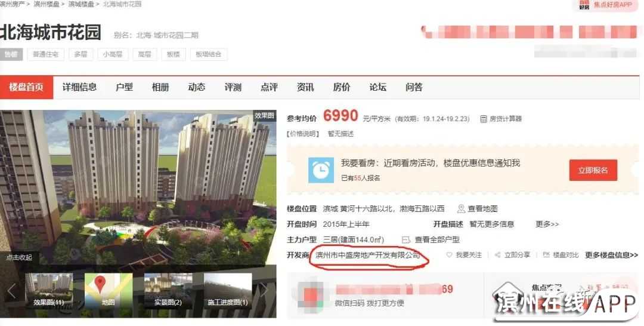Screen dimensions: 644x326
Task: Click the 查看地图 location pin icon
Action: point(461,209)
